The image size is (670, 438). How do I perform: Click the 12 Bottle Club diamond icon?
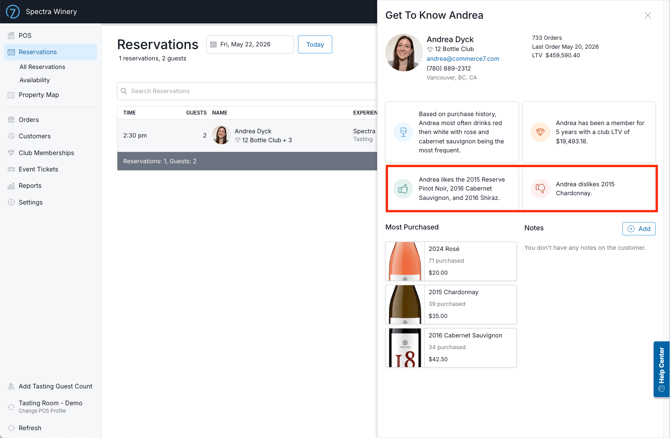(x=430, y=49)
